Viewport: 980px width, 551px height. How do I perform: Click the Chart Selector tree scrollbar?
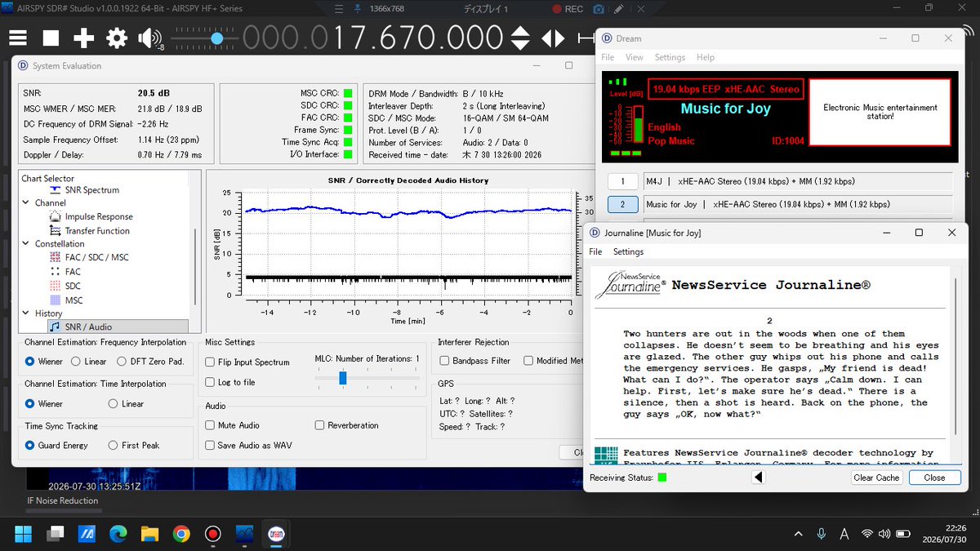[194, 266]
